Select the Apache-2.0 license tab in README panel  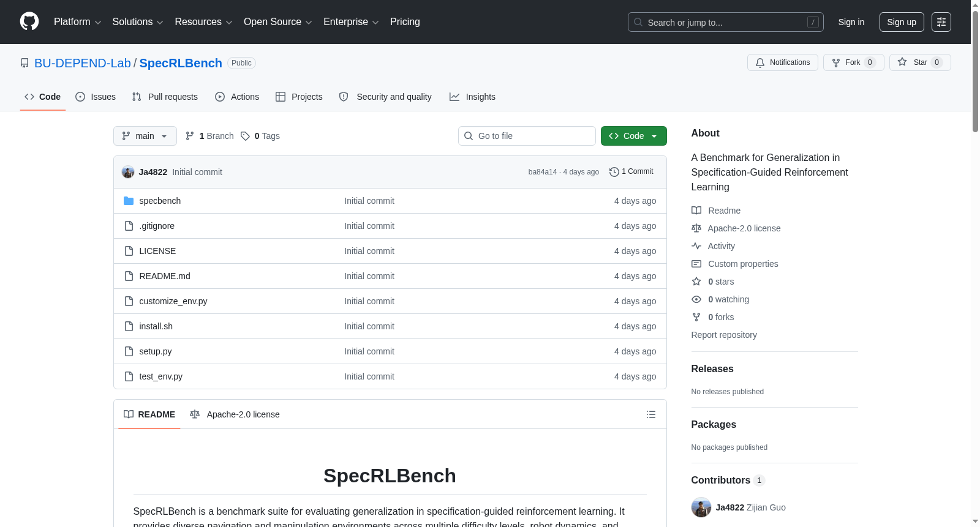[235, 414]
